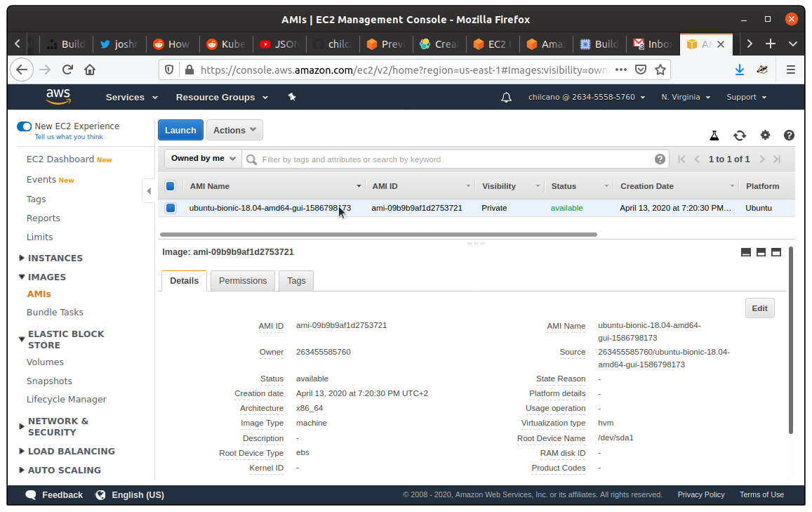Image resolution: width=812 pixels, height=512 pixels.
Task: Go to next page of AMI results
Action: 761,159
